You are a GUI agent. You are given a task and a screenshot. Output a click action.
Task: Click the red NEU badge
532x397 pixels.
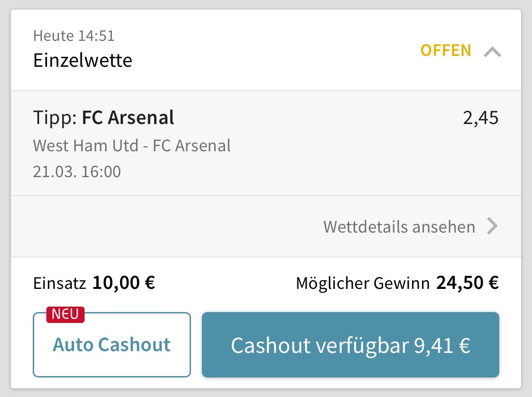coord(65,314)
